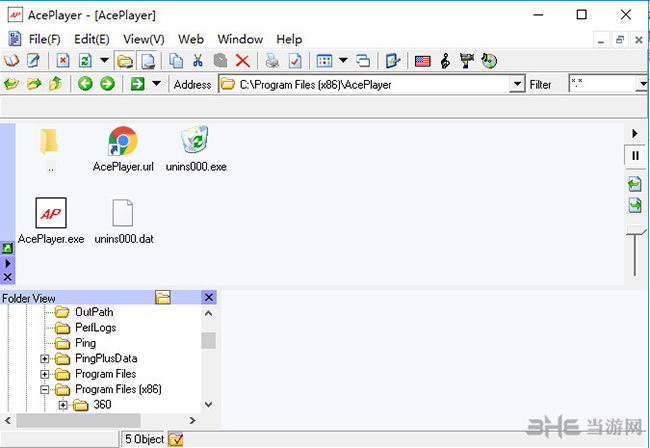Screen dimensions: 650x448
Task: Open dropdown arrow next to refresh icon
Action: pos(104,61)
